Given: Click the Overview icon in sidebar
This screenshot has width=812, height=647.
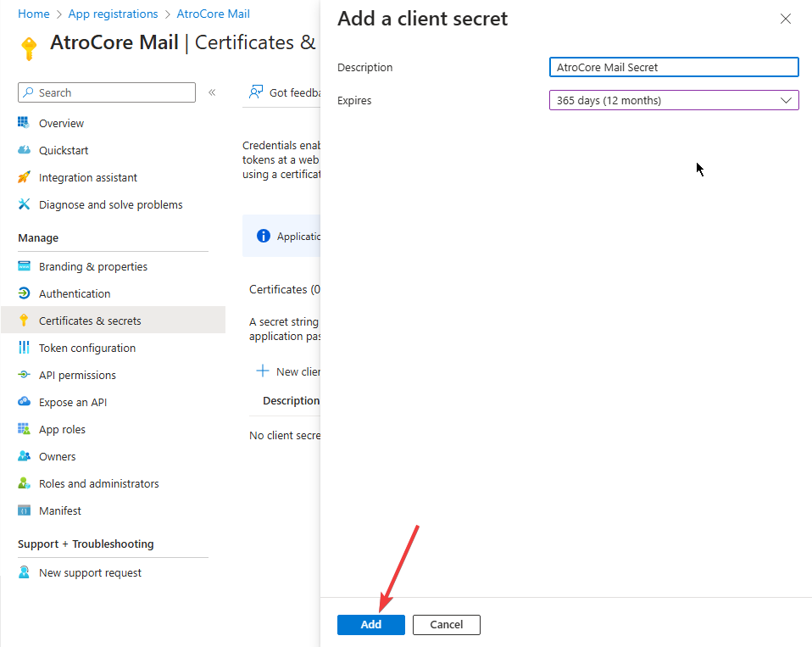Looking at the screenshot, I should (24, 123).
